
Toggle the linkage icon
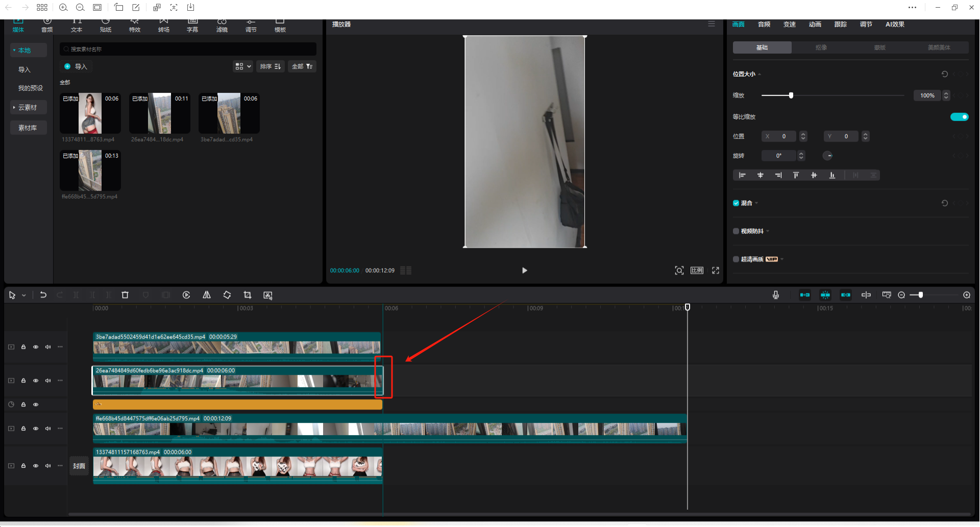[846, 295]
